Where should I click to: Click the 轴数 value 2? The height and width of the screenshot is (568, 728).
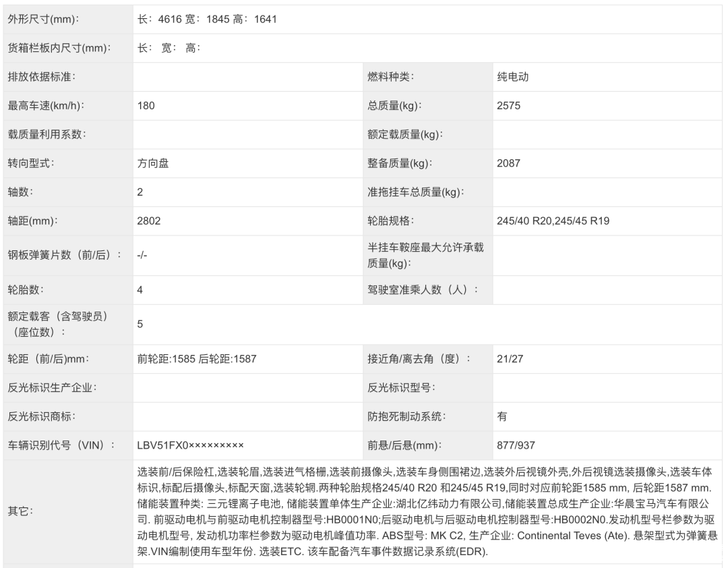click(x=140, y=192)
